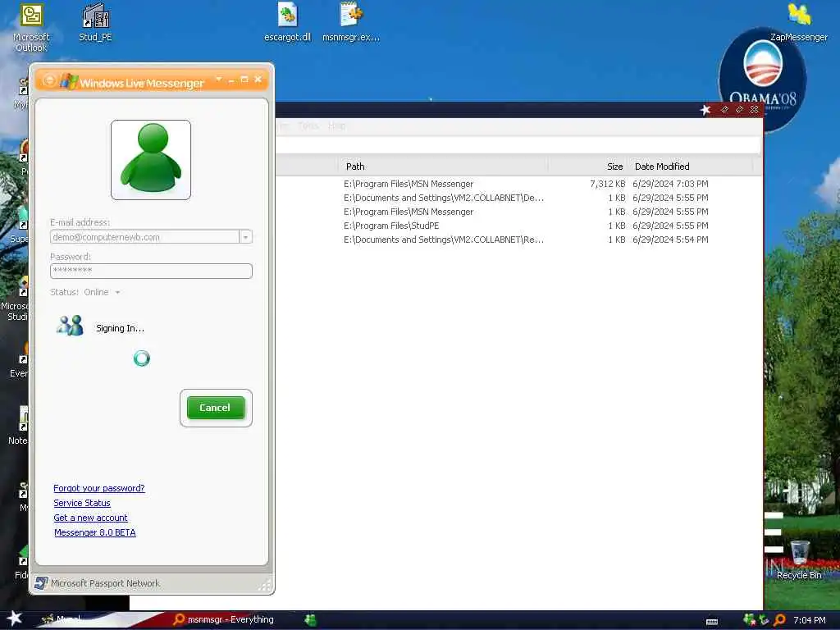This screenshot has width=840, height=630.
Task: Click the Everything search box
Action: click(518, 144)
